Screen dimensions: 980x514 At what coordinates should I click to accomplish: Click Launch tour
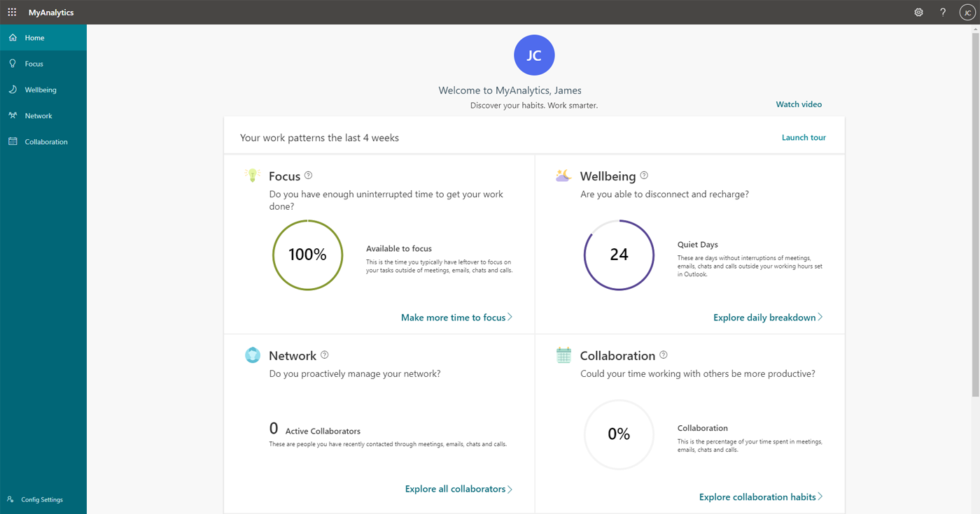tap(803, 137)
